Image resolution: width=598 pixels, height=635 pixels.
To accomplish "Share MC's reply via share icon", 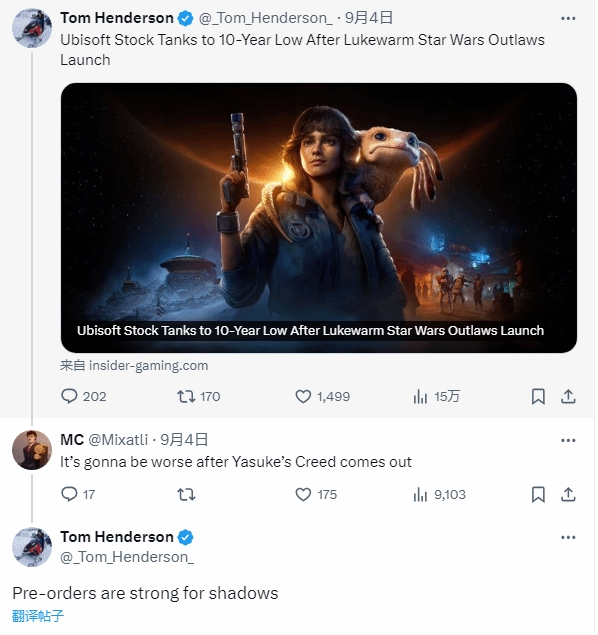I will pyautogui.click(x=568, y=494).
